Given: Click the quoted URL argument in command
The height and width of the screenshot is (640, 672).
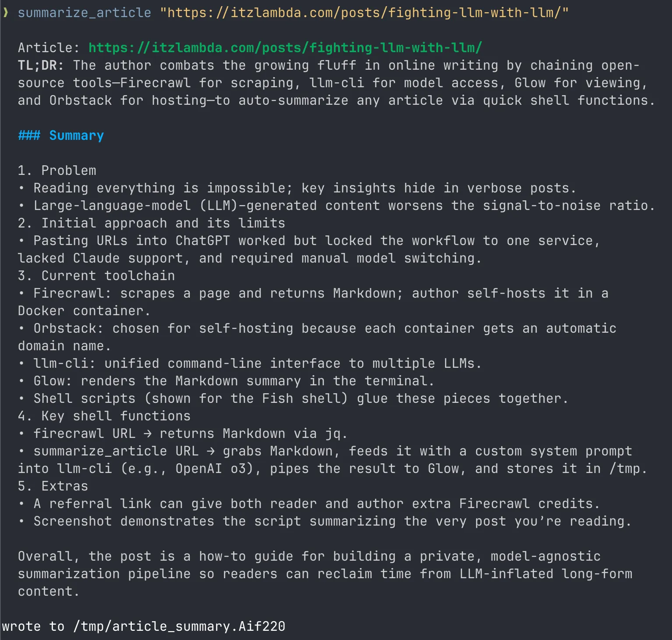Looking at the screenshot, I should click(x=364, y=13).
